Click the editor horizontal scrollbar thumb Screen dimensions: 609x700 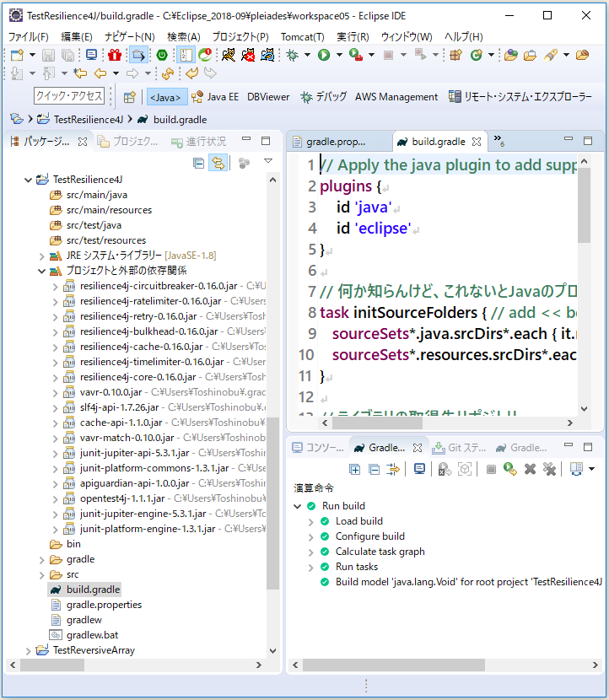[377, 423]
